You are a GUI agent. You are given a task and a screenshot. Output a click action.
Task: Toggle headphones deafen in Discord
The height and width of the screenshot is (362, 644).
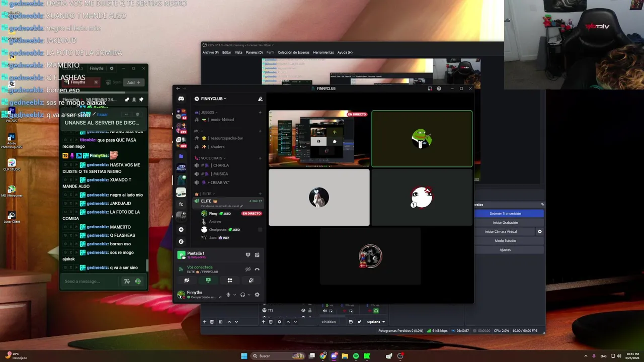pyautogui.click(x=243, y=295)
